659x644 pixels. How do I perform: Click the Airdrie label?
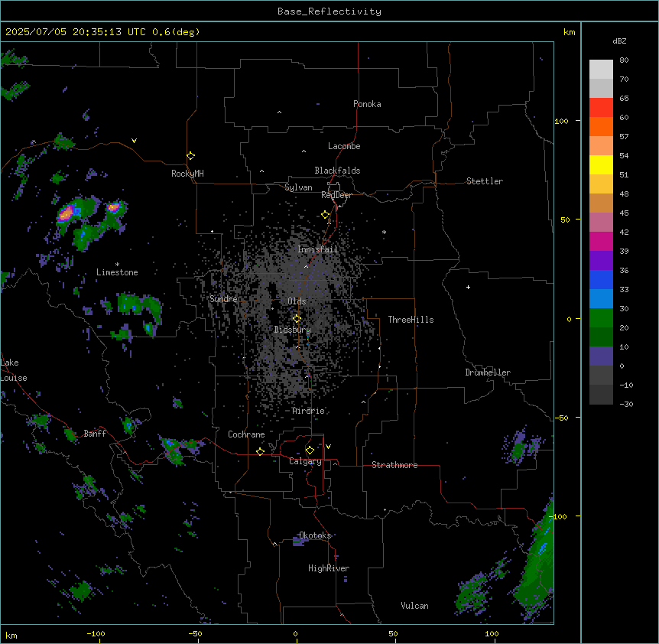308,411
